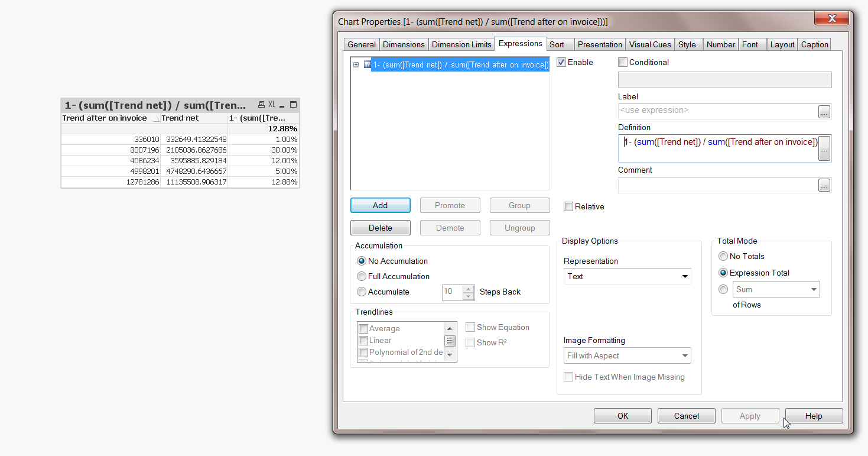
Task: Check the Linear trendline checkbox
Action: (x=363, y=341)
